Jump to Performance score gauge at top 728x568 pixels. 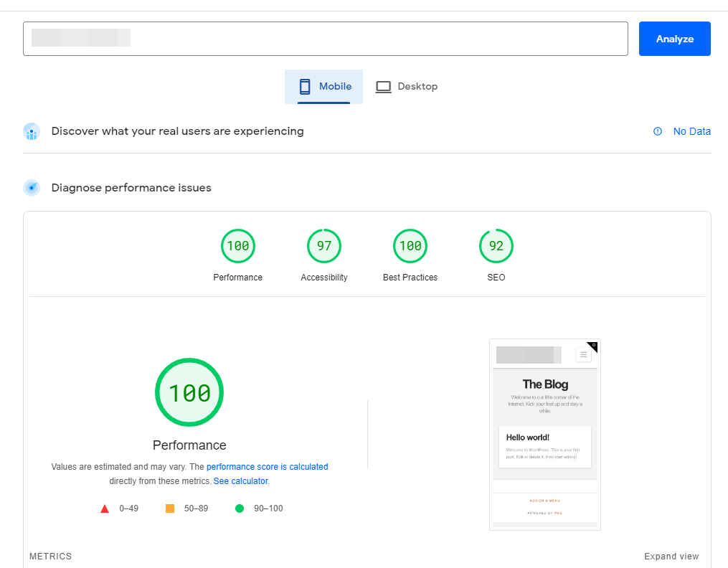click(x=237, y=247)
